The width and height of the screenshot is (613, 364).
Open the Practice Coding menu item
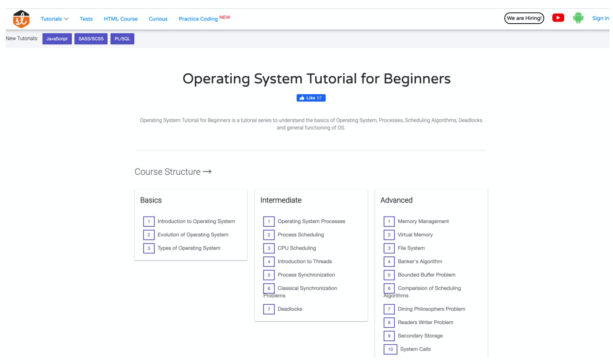[204, 18]
